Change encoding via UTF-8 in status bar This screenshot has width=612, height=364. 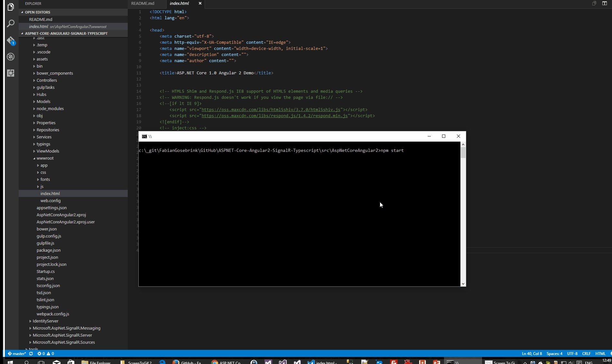click(572, 353)
